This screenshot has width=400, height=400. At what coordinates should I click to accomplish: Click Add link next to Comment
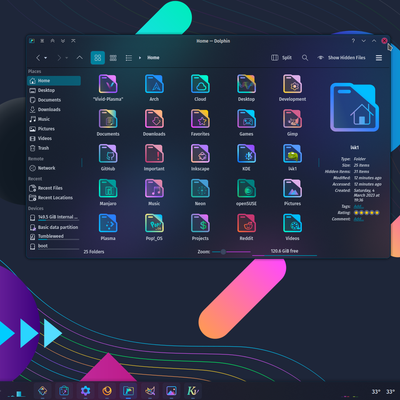(358, 219)
